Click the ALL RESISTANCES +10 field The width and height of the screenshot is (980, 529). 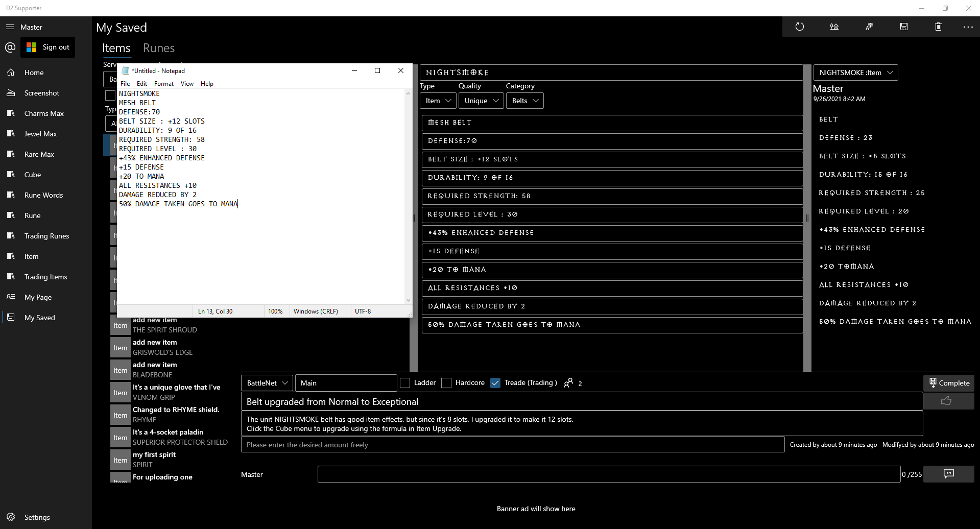click(x=612, y=288)
